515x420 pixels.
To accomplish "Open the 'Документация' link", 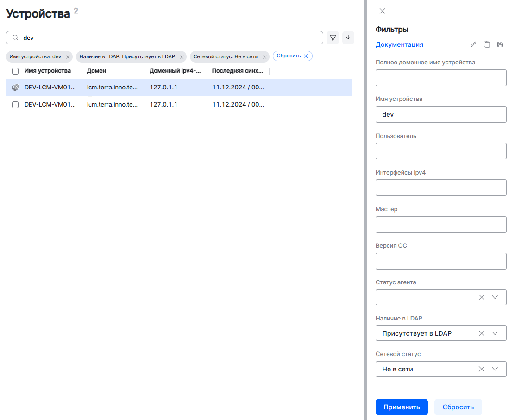I will (399, 44).
